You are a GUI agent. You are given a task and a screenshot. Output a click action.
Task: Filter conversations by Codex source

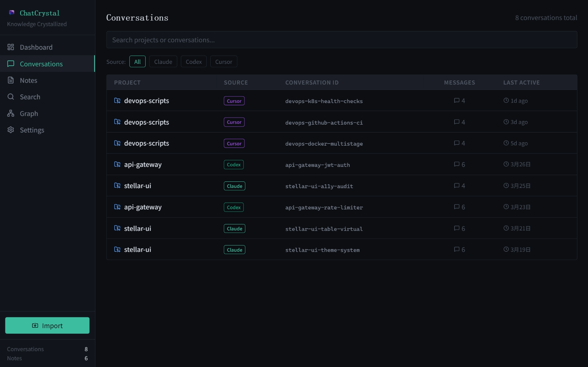coord(193,62)
